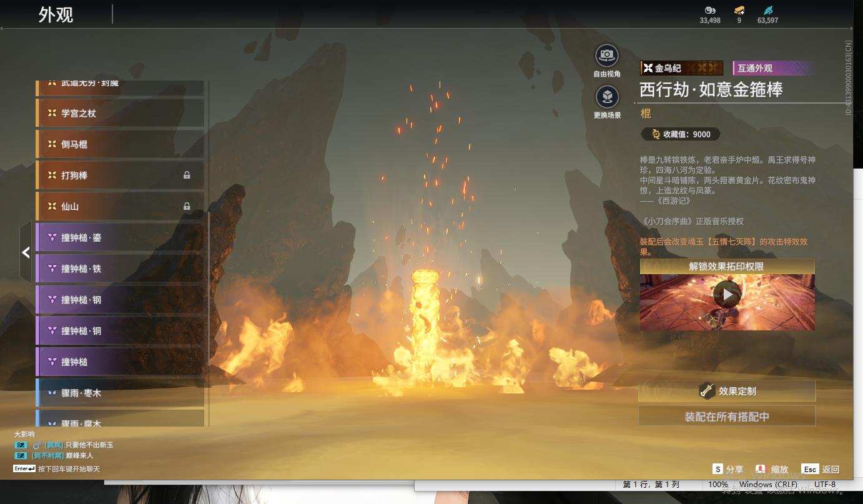
Task: Play the effect preview video
Action: coord(727,294)
